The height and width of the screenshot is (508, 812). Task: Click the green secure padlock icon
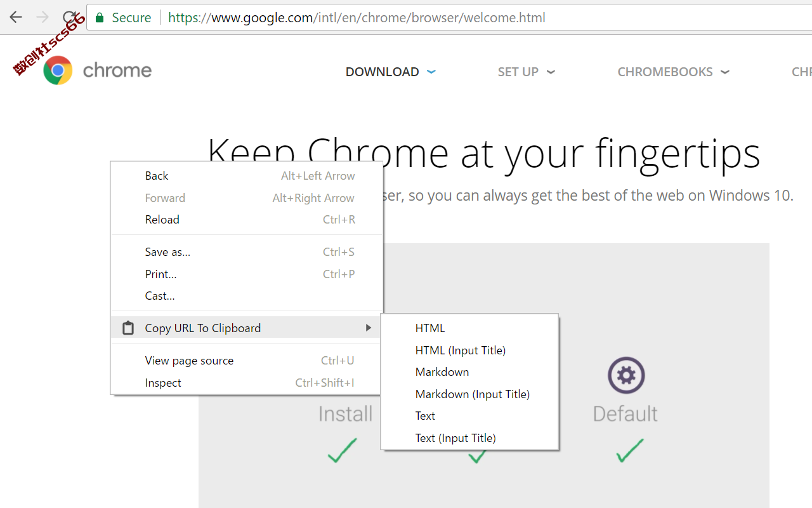point(100,18)
